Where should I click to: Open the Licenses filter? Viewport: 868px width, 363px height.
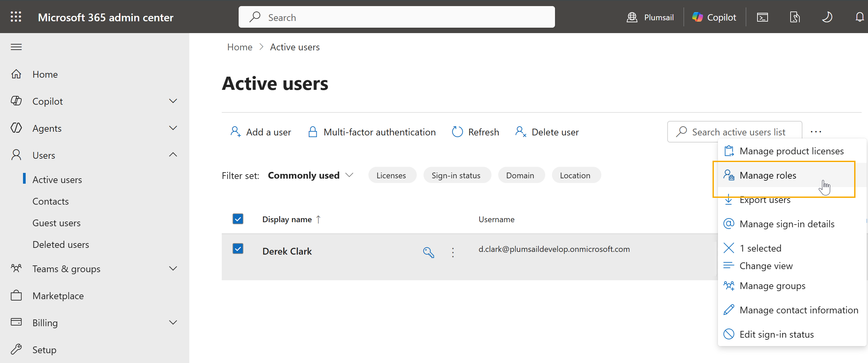pos(392,175)
